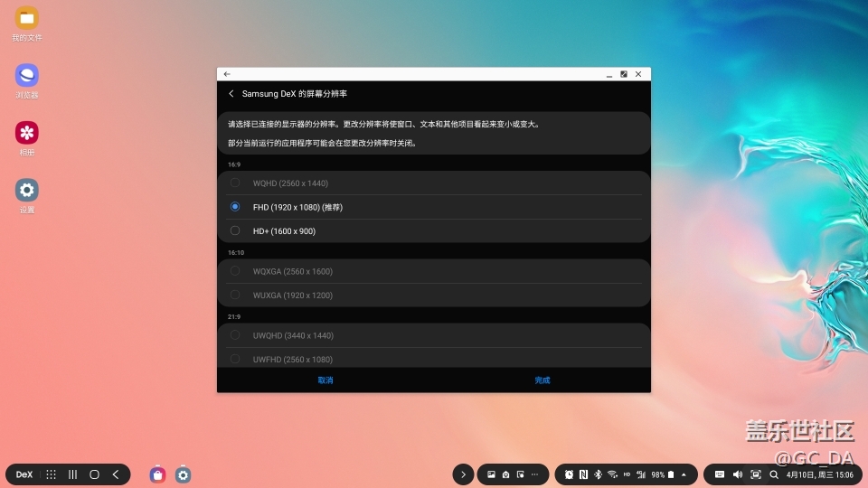The height and width of the screenshot is (488, 868).
Task: Open the Gallery app on the desktop
Action: (x=27, y=134)
